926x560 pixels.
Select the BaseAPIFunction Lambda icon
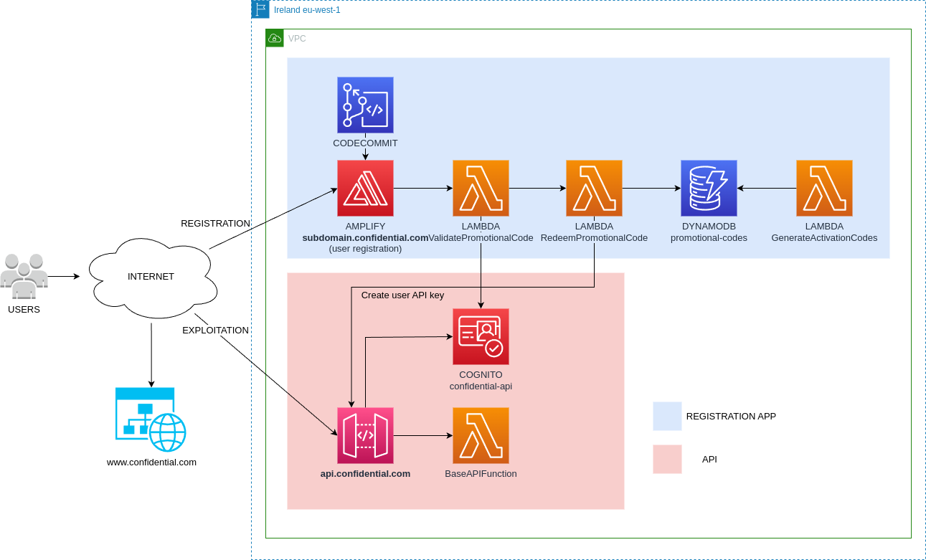pos(481,435)
